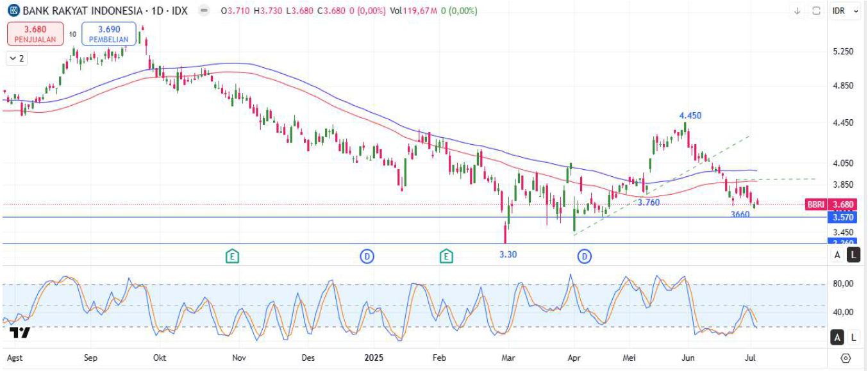Click the 3.450 price axis label

(x=842, y=233)
